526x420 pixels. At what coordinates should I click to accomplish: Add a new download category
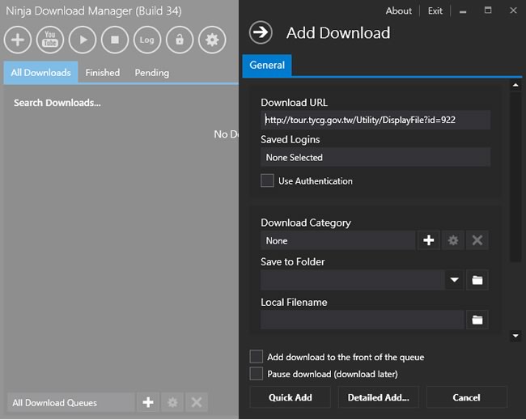428,240
